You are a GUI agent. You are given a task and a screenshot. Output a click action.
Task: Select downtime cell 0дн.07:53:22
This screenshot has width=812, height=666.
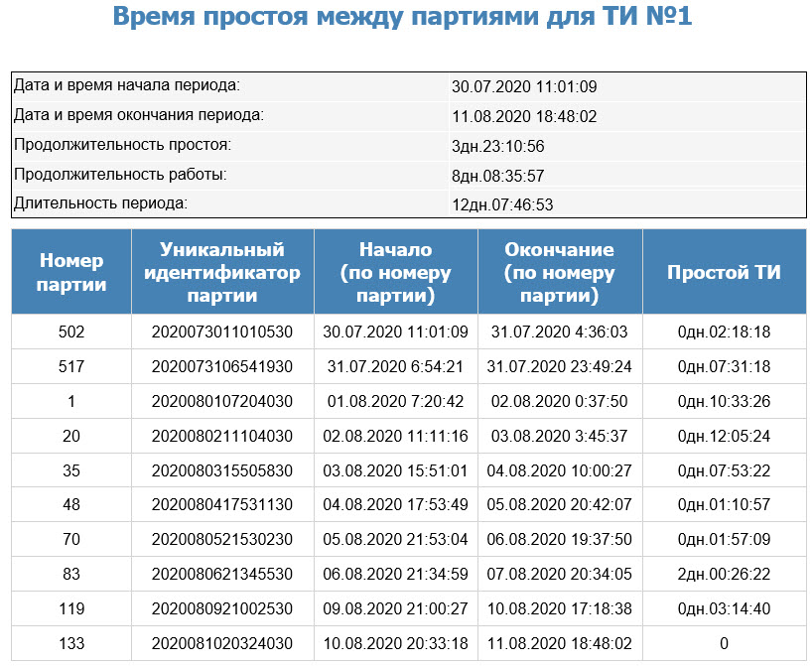724,470
